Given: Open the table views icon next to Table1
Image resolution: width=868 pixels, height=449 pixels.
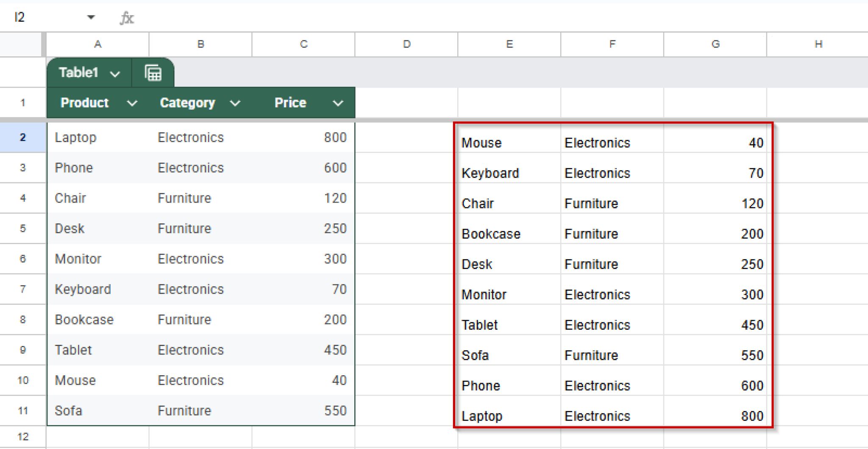Looking at the screenshot, I should [153, 73].
